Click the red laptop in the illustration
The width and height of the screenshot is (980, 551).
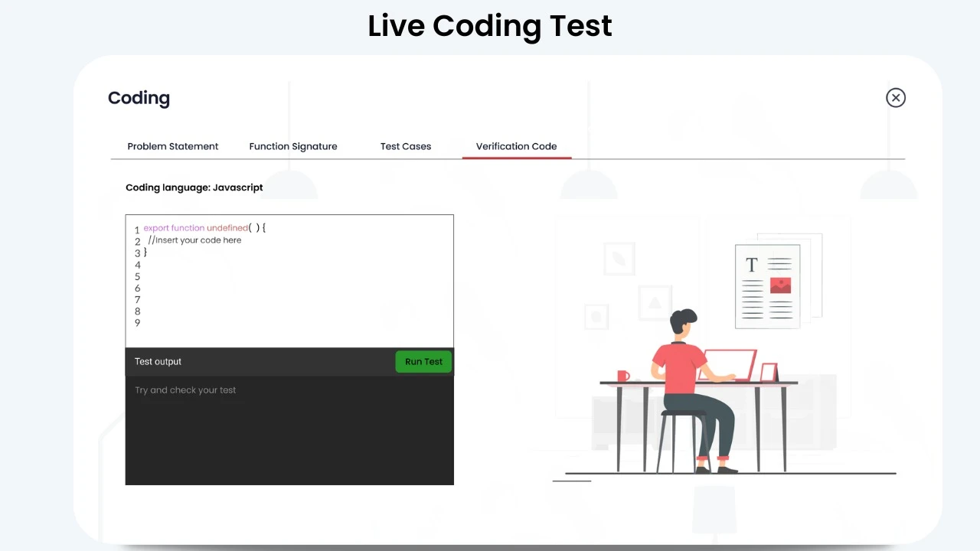tap(730, 365)
